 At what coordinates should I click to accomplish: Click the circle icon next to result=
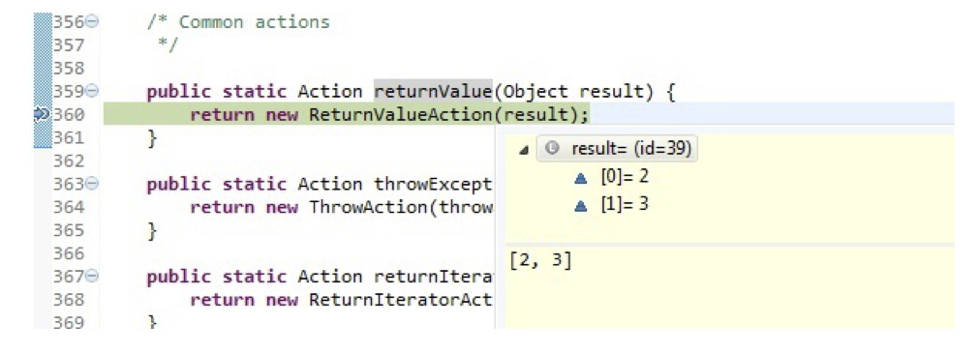tap(551, 149)
